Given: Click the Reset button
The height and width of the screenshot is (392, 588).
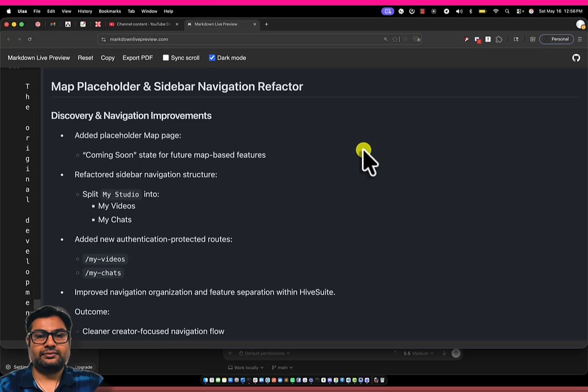Looking at the screenshot, I should point(85,58).
